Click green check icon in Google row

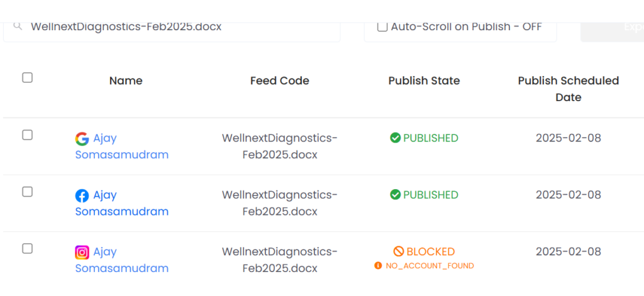tap(396, 138)
